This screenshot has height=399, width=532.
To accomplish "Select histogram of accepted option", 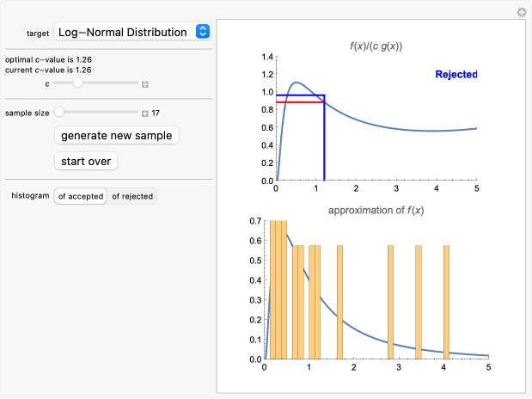I will (x=80, y=196).
